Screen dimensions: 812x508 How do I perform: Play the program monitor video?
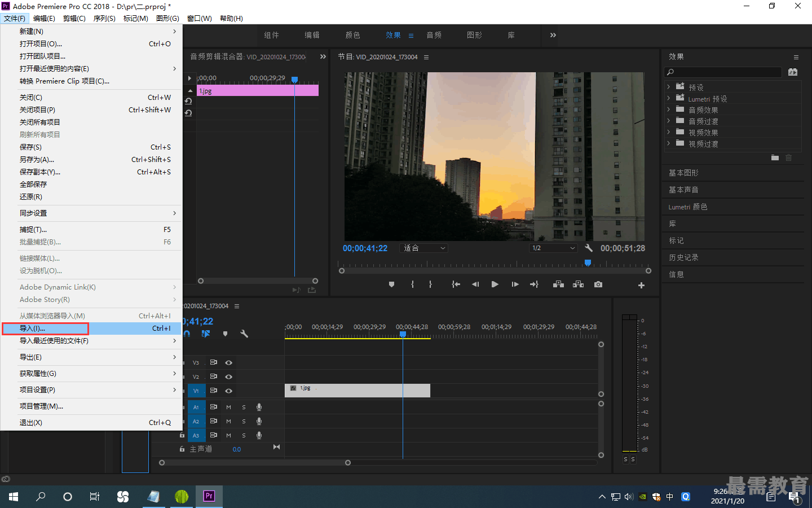tap(495, 284)
